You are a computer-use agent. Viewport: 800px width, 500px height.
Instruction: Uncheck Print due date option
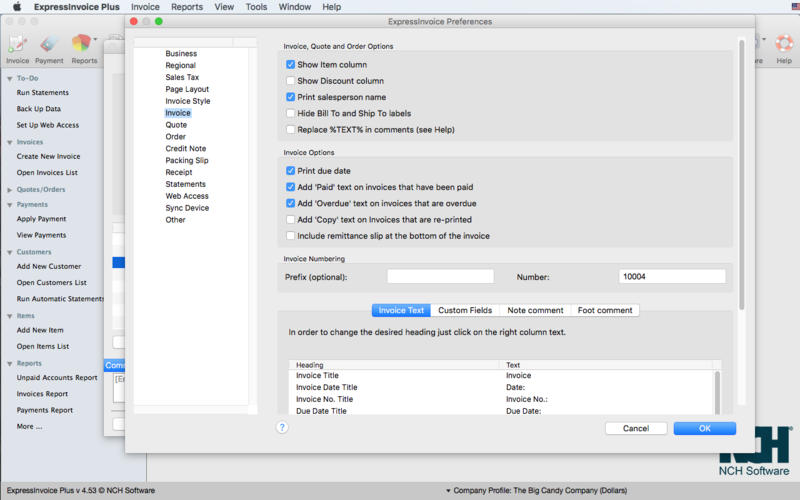tap(291, 171)
